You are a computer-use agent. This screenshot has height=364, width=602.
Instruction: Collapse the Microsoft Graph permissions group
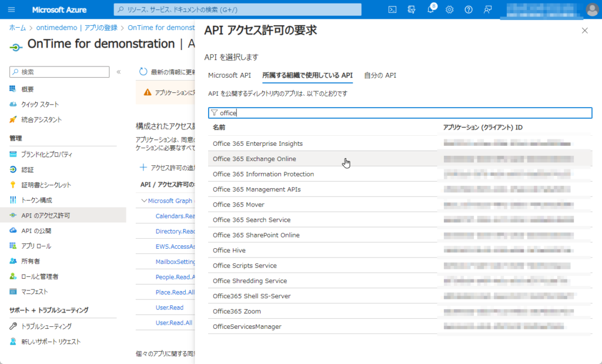144,201
